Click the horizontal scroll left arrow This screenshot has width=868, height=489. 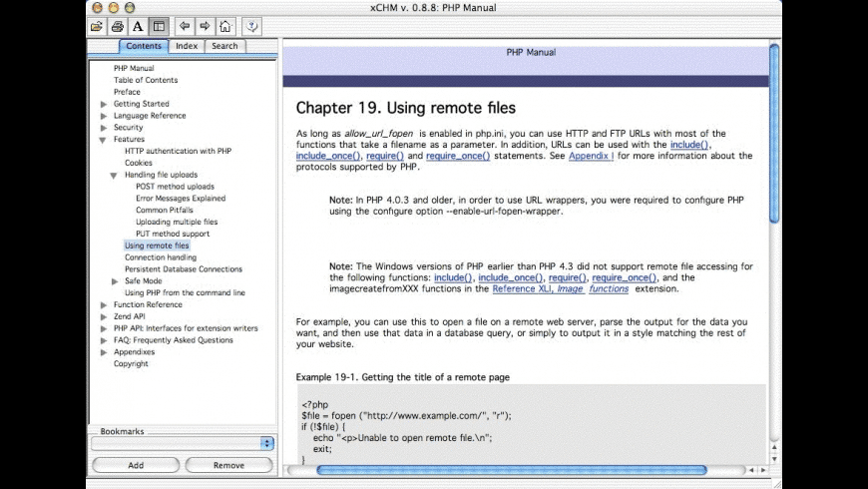tap(751, 470)
